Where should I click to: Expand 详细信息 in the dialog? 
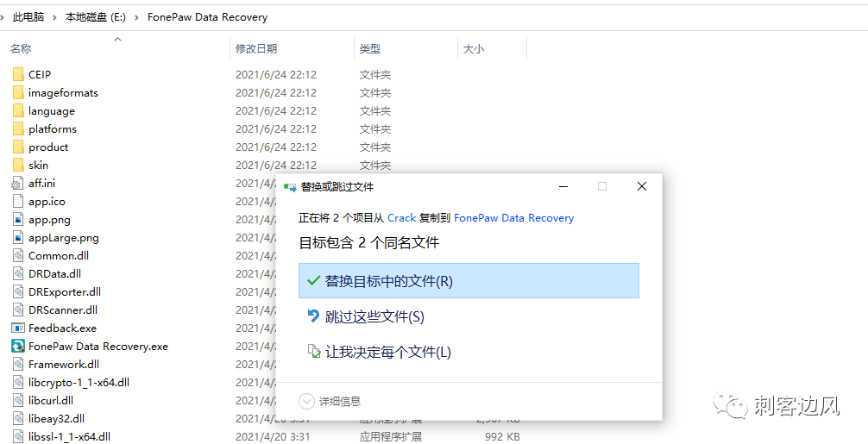(330, 402)
